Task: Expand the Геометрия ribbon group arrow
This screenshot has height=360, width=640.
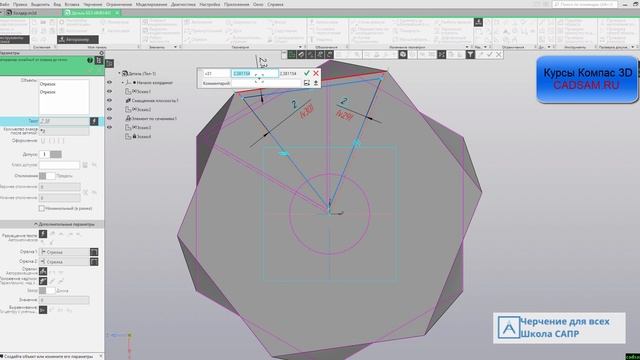Action: click(300, 47)
